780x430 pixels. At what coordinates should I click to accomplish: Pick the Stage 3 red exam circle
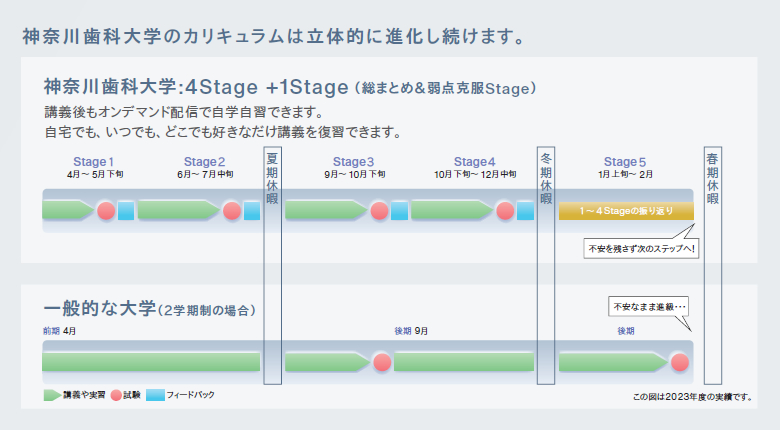click(379, 211)
